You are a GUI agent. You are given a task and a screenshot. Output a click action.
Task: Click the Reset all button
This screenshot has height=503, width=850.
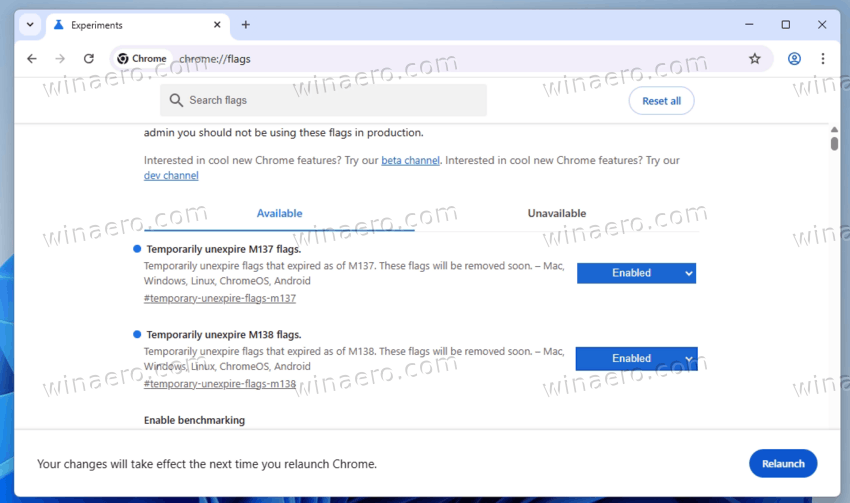tap(661, 101)
